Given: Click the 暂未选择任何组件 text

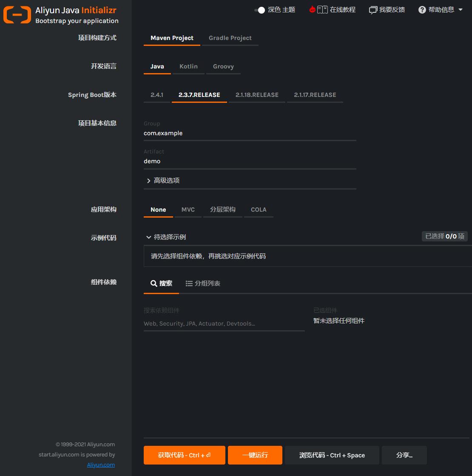Looking at the screenshot, I should 339,321.
